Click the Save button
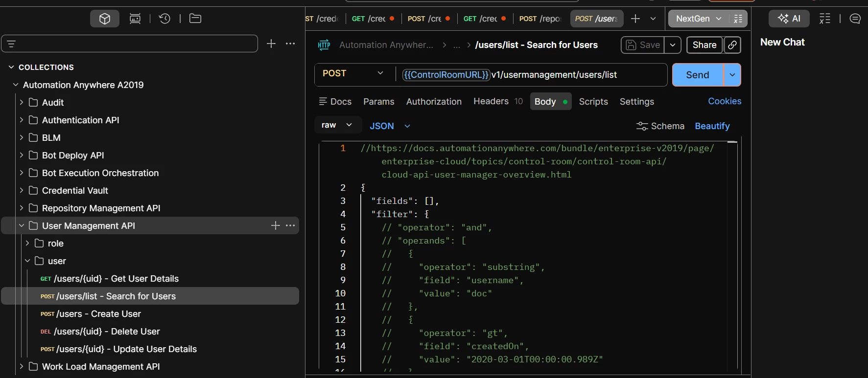This screenshot has width=868, height=378. (x=643, y=45)
